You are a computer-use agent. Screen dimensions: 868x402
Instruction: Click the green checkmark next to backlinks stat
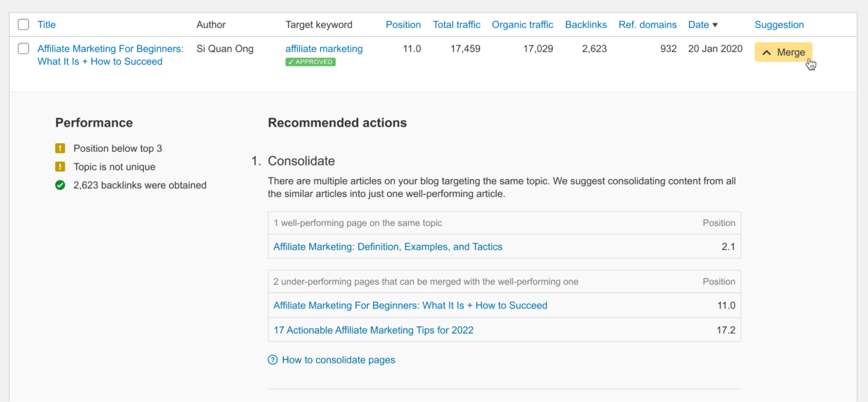click(60, 185)
